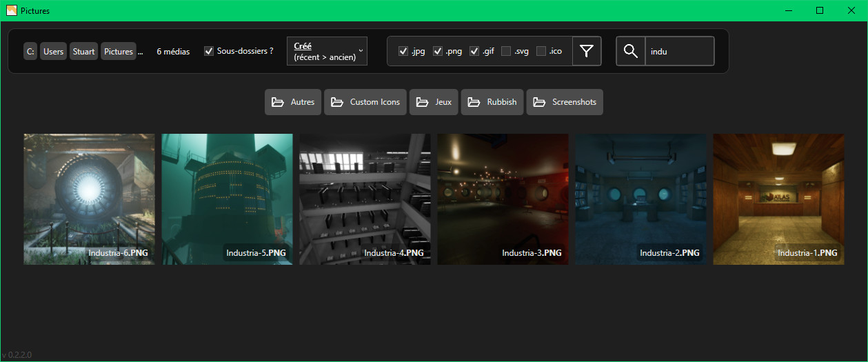Enable the .ico file type filter
This screenshot has height=362, width=868.
pyautogui.click(x=541, y=51)
